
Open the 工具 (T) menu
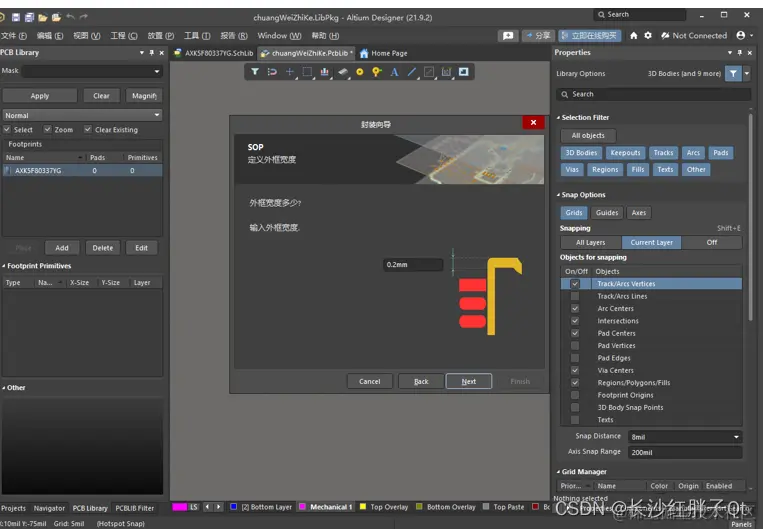pos(197,36)
